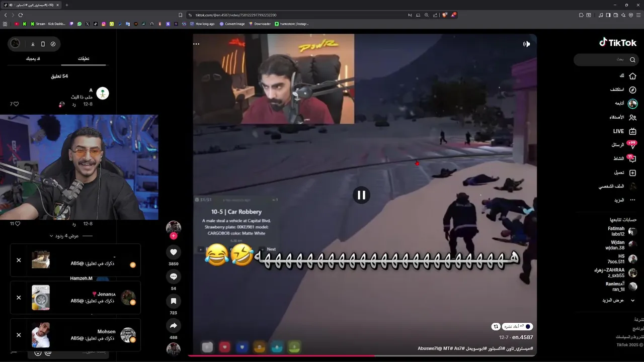The height and width of the screenshot is (362, 644).
Task: Seek along the red video progress bar
Action: tap(362, 355)
